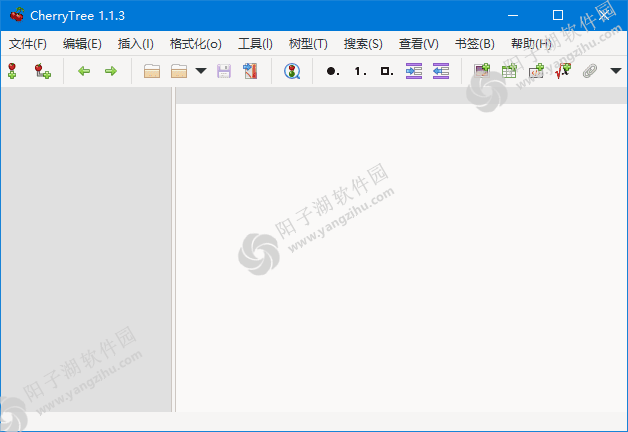This screenshot has width=628, height=432.
Task: Apply to-do checkbox list formatting
Action: click(386, 71)
